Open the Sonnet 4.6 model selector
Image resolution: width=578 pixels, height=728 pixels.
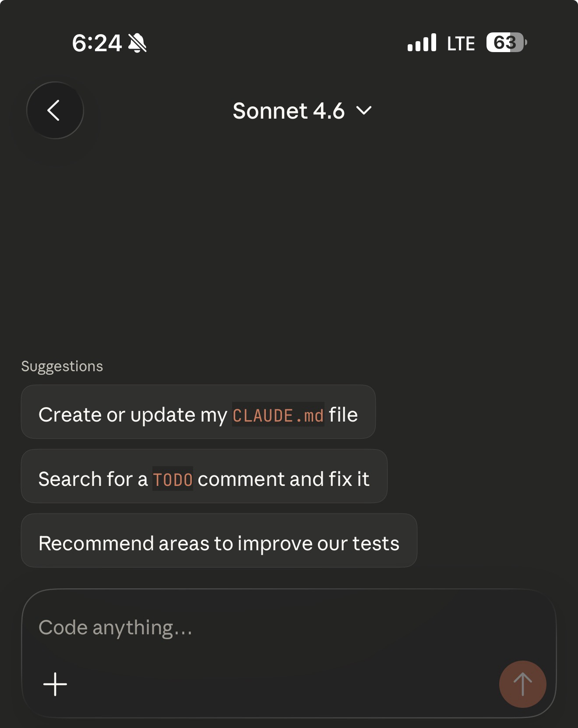pos(289,111)
